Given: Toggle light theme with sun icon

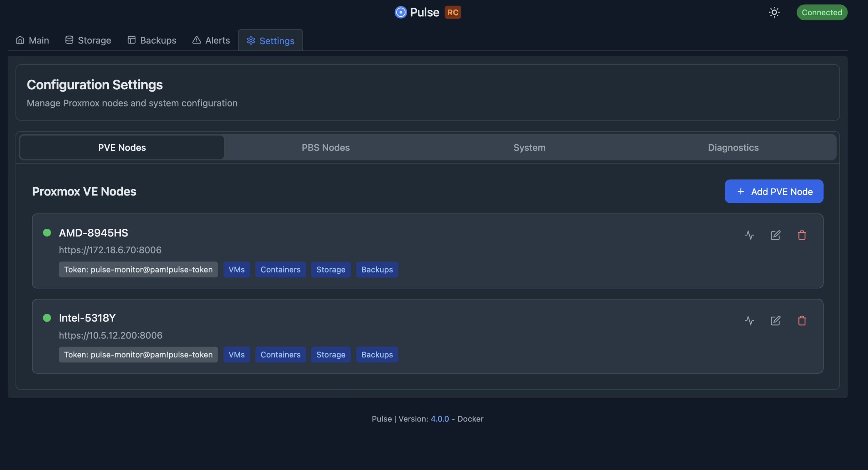Looking at the screenshot, I should coord(774,12).
